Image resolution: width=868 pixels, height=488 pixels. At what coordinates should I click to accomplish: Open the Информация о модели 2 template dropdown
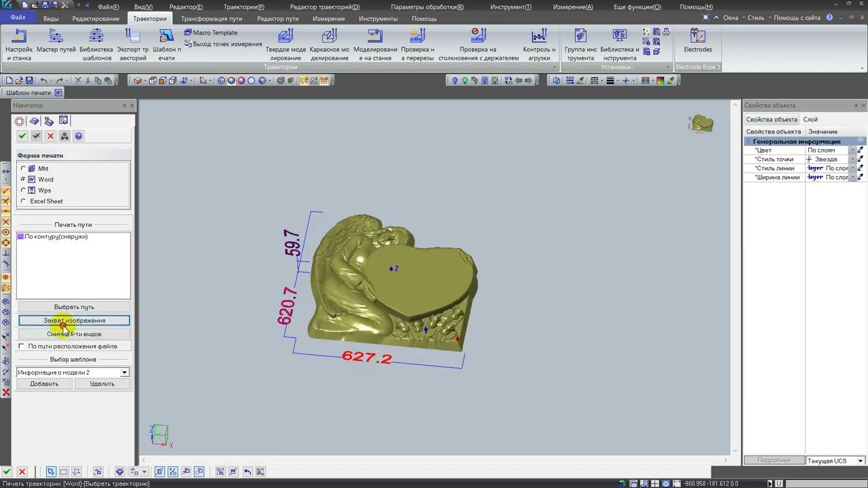click(124, 373)
